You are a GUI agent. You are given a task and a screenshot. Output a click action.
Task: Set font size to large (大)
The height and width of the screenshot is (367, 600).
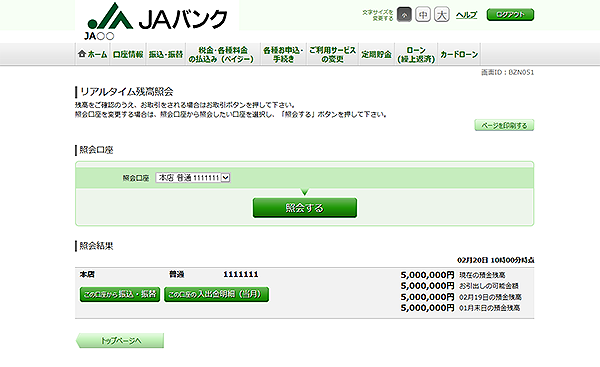(442, 15)
